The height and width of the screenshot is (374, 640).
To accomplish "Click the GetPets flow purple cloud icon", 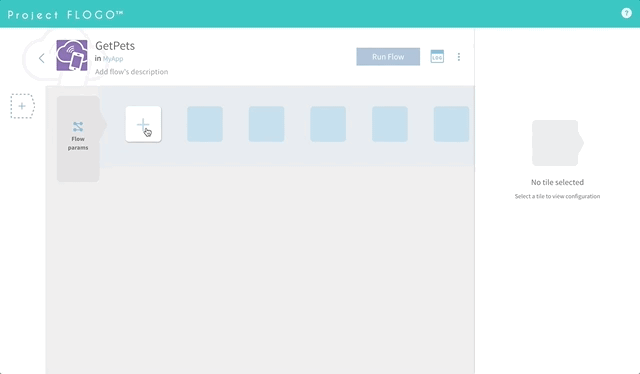I will (x=72, y=55).
